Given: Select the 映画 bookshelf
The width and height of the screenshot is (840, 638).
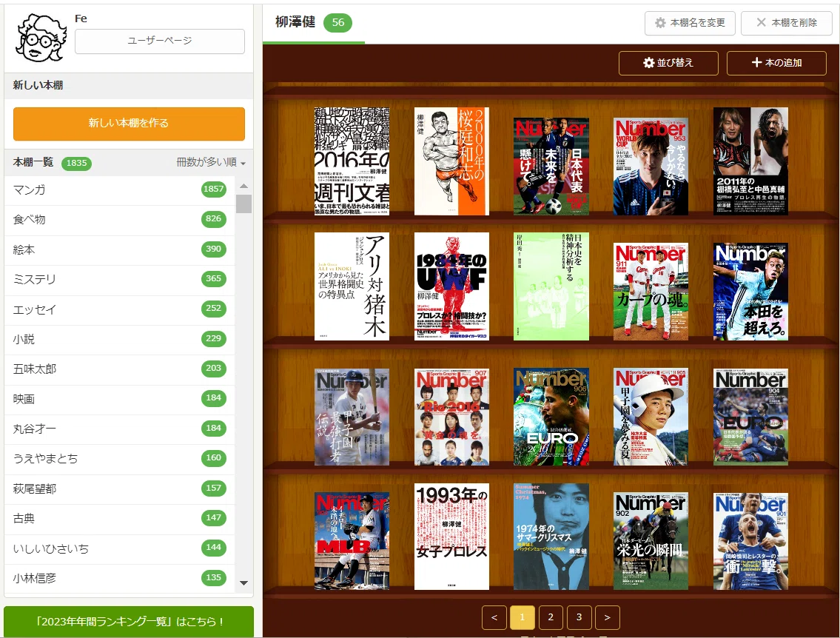Looking at the screenshot, I should coord(119,399).
